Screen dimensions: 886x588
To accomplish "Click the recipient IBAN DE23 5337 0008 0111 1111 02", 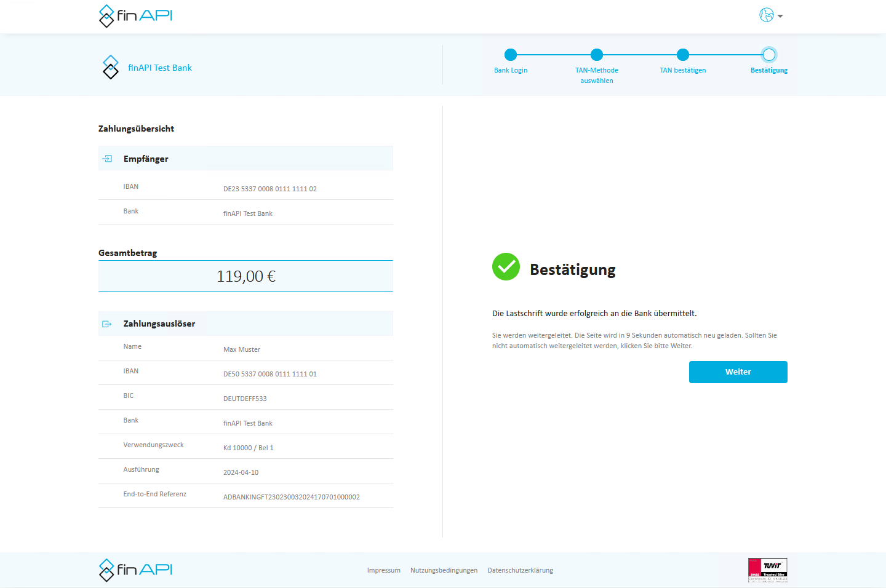I will pyautogui.click(x=270, y=189).
